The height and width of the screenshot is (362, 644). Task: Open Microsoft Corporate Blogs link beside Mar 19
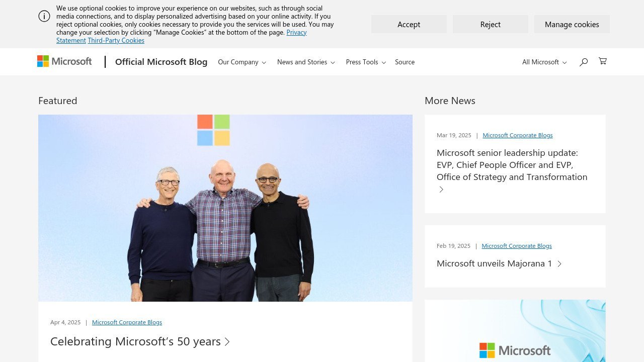pyautogui.click(x=518, y=135)
